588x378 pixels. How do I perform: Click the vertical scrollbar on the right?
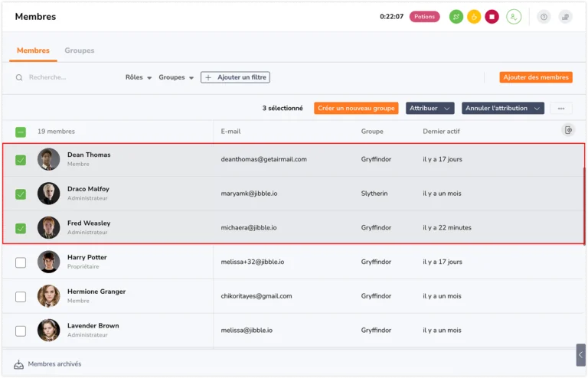coord(584,206)
